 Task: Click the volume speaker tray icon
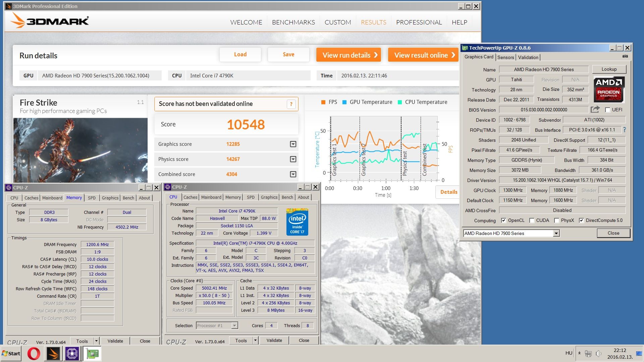coord(598,353)
